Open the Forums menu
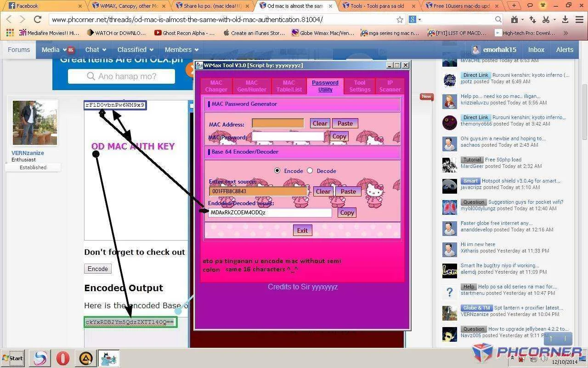588x368 pixels. pos(19,50)
